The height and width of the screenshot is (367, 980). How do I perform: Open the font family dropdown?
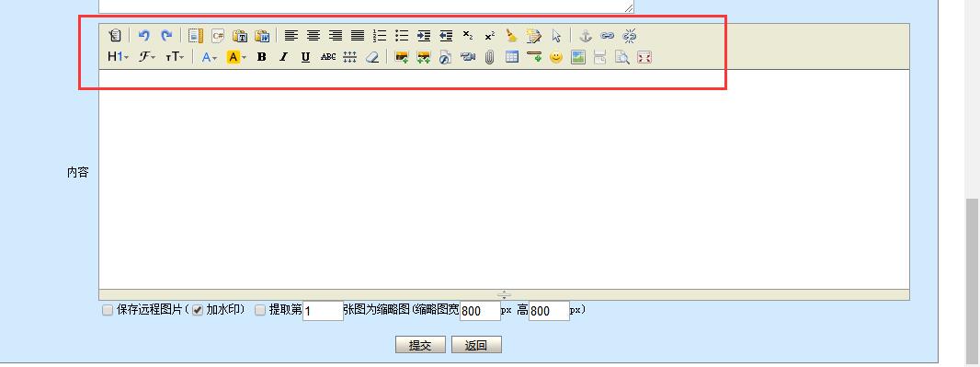(147, 57)
